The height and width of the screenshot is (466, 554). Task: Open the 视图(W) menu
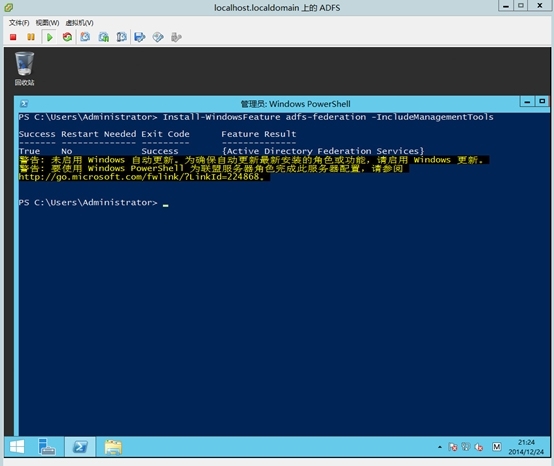click(47, 23)
